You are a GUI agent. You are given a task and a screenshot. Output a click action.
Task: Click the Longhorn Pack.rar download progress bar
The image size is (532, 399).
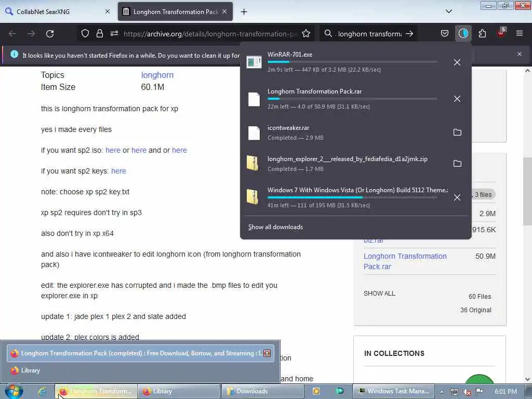(352, 99)
